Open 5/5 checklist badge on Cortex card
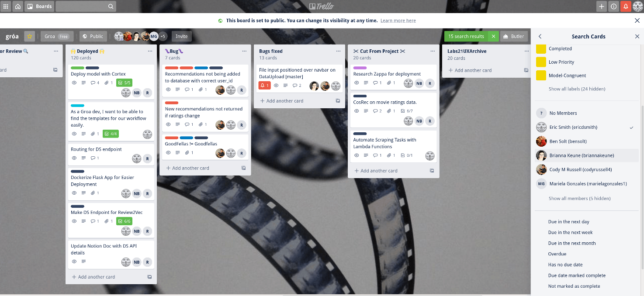The width and height of the screenshot is (644, 296). click(x=124, y=83)
